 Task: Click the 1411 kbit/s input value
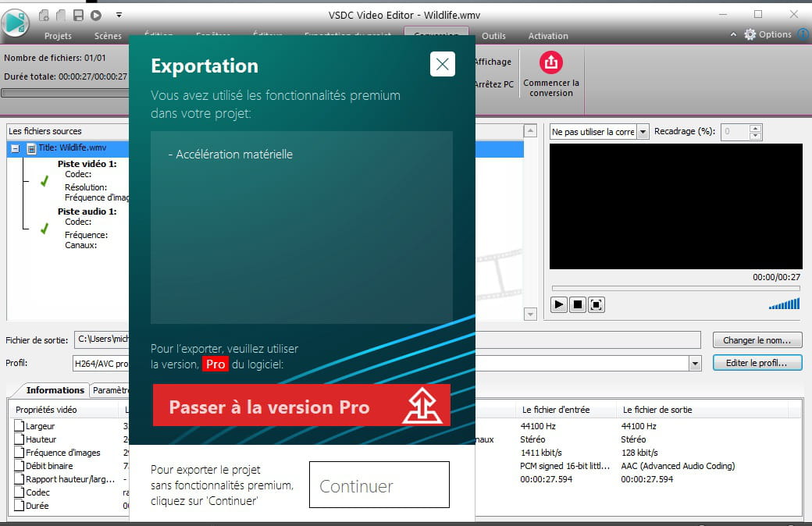click(541, 453)
